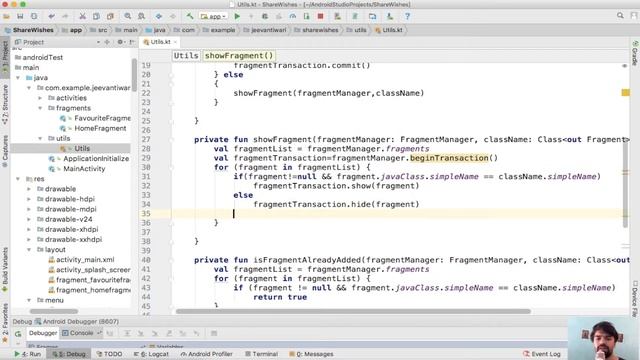Click the yellow warning marker in editor gutter
Screen dimensions: 640x360
(625, 93)
